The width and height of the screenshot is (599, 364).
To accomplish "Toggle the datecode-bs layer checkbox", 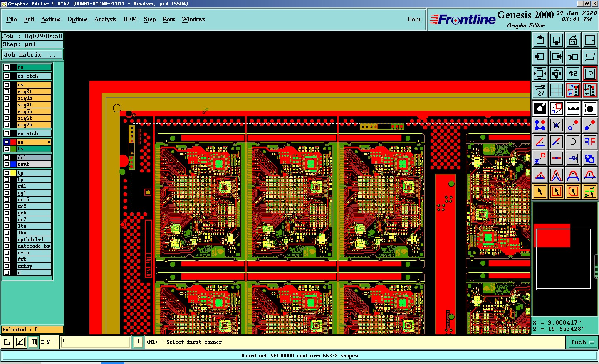I will (7, 246).
